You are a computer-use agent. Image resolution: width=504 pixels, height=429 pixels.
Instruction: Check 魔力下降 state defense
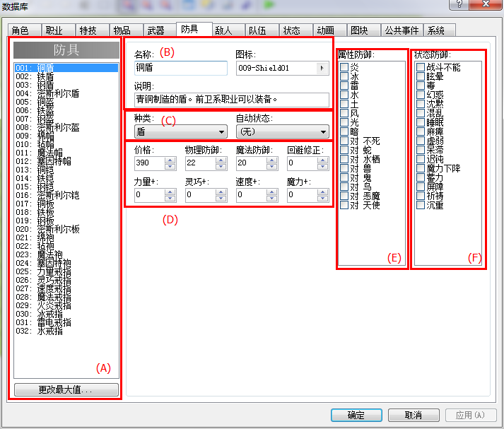[421, 168]
